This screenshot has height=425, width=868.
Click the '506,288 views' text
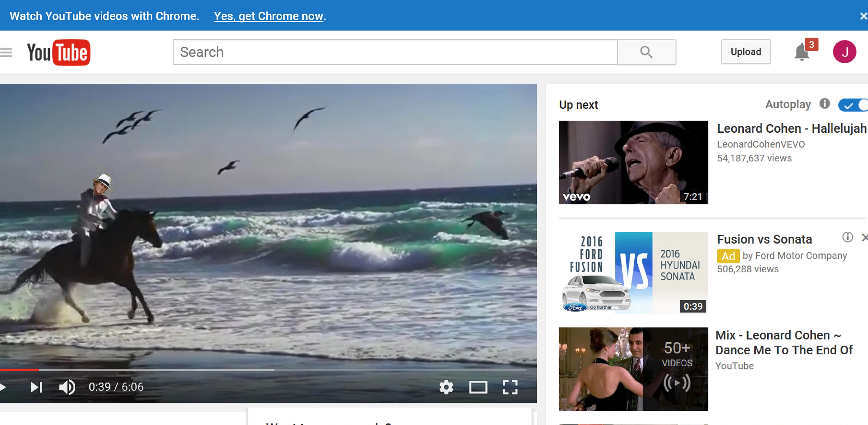tap(748, 269)
